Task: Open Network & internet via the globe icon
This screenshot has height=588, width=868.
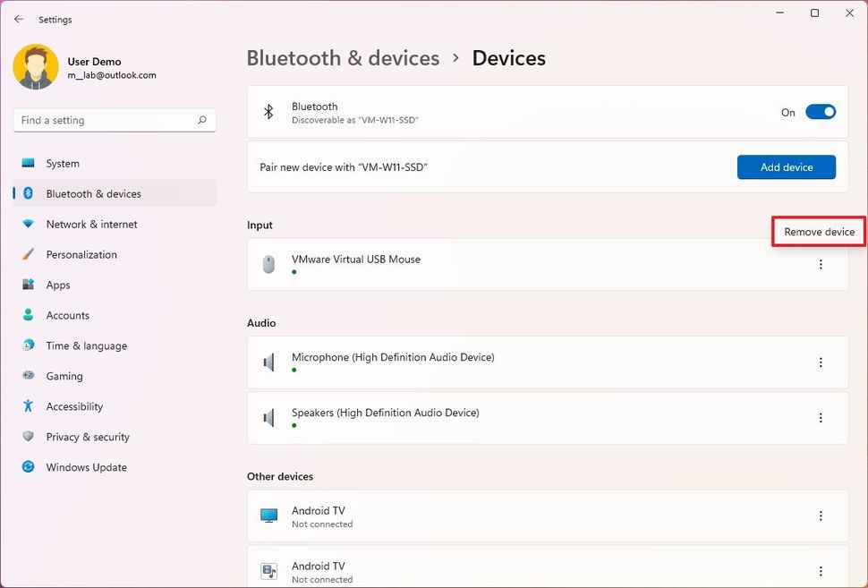Action: click(x=30, y=224)
